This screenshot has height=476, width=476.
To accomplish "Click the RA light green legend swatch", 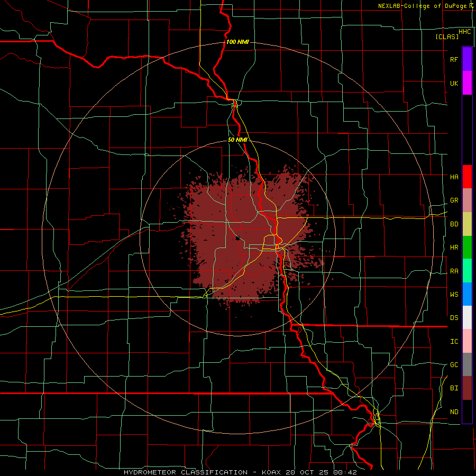I will pyautogui.click(x=467, y=271).
